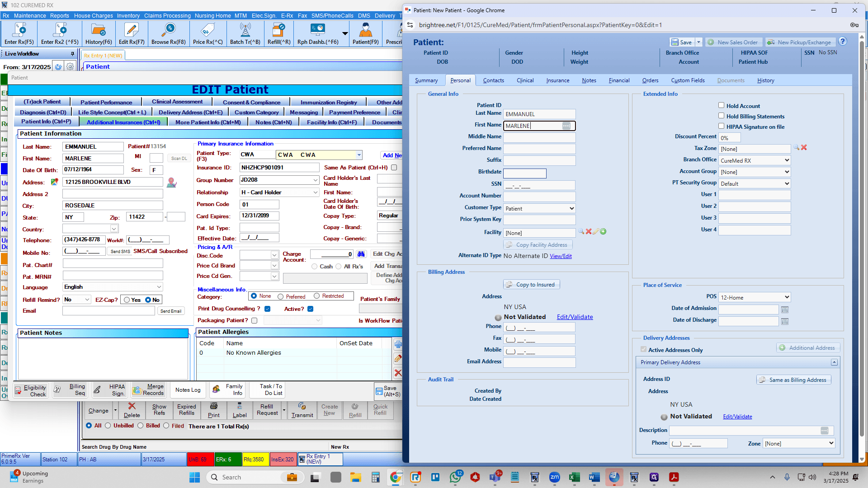Toggle Same As Patient checkbox
Image resolution: width=868 pixels, height=488 pixels.
[394, 168]
